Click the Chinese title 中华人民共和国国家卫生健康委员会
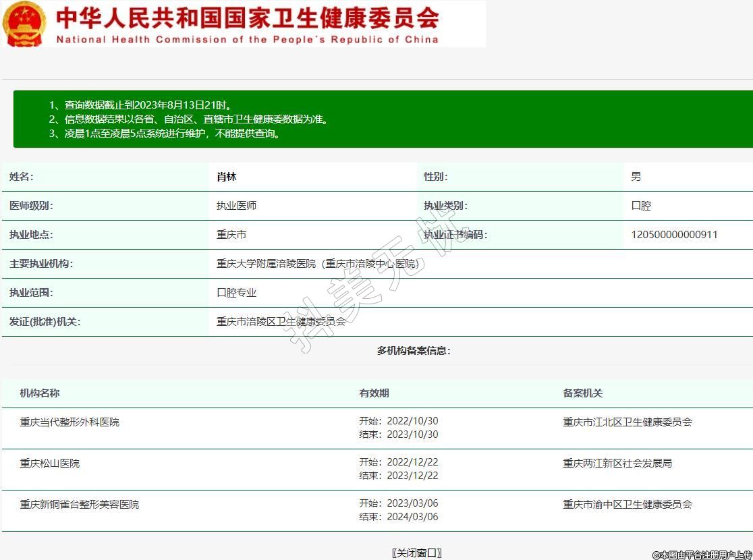 [248, 17]
